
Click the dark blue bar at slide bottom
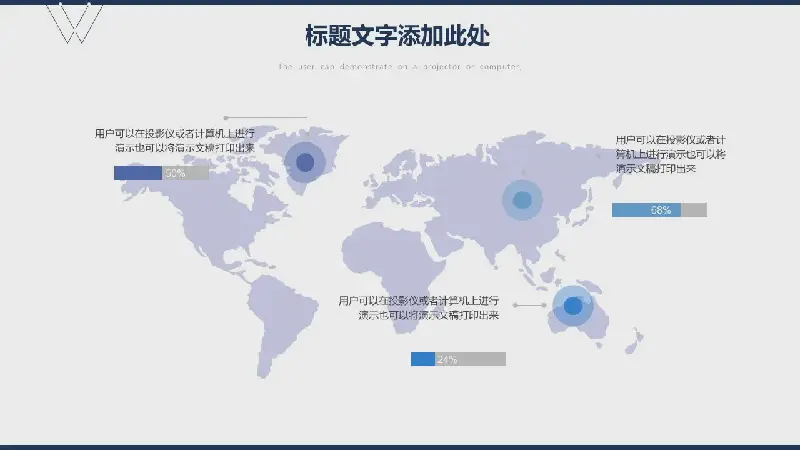pyautogui.click(x=400, y=446)
